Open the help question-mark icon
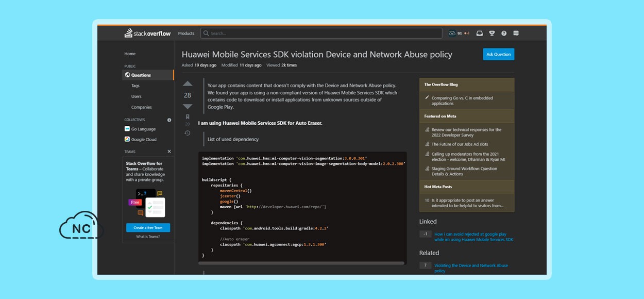Viewport: 644px width, 299px height. coord(504,34)
